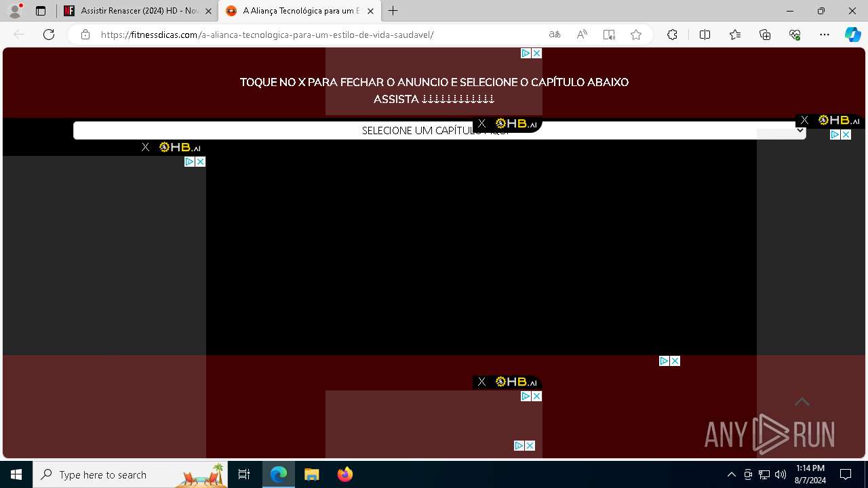Screen dimensions: 868x488
Task: Open Settings and more menu
Action: [x=825, y=35]
